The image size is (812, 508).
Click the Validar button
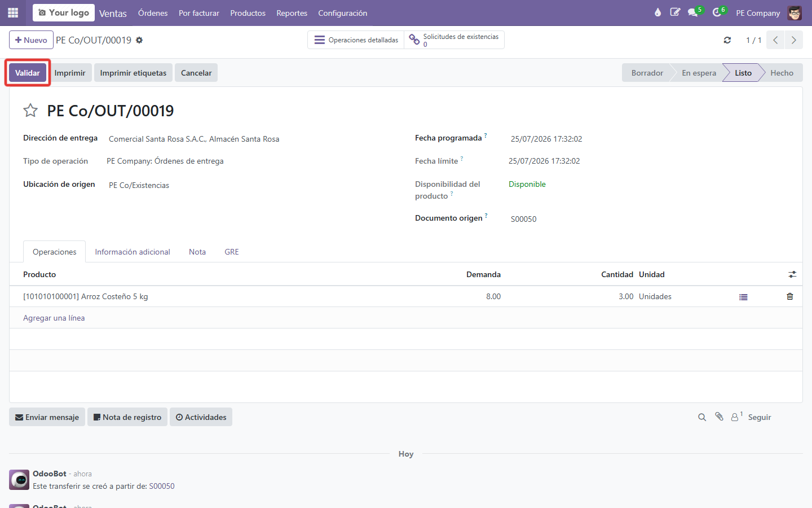(28, 73)
